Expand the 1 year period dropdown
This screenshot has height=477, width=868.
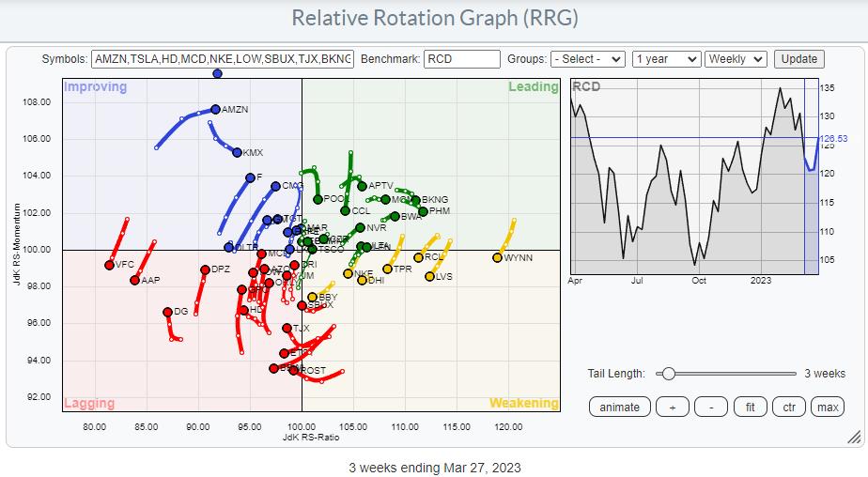click(x=666, y=59)
